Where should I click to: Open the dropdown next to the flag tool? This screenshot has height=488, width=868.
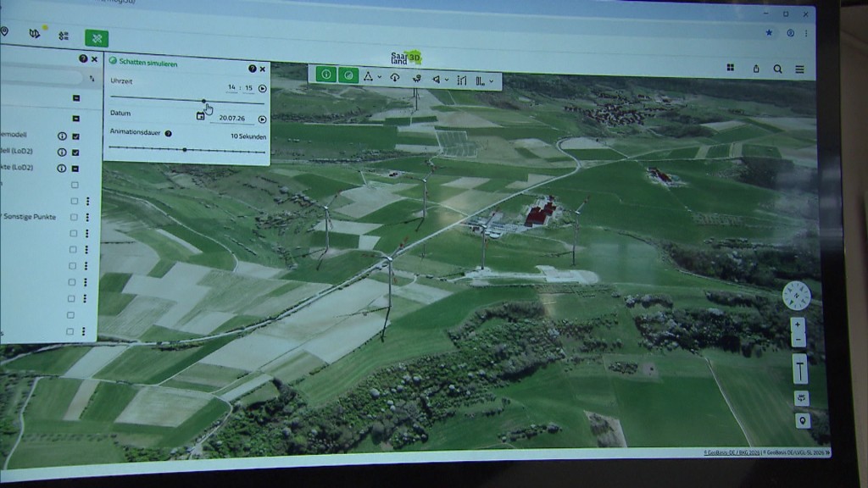(447, 80)
